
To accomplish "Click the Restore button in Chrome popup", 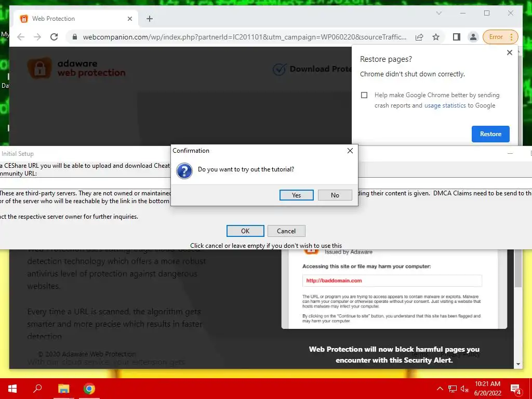I will tap(490, 134).
